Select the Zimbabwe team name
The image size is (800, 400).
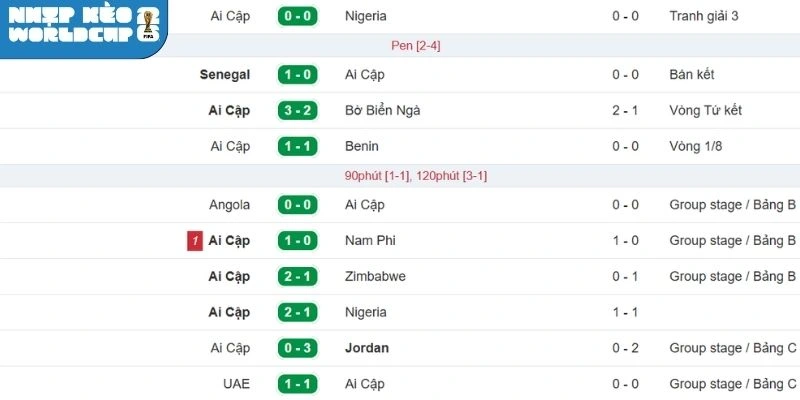(375, 276)
